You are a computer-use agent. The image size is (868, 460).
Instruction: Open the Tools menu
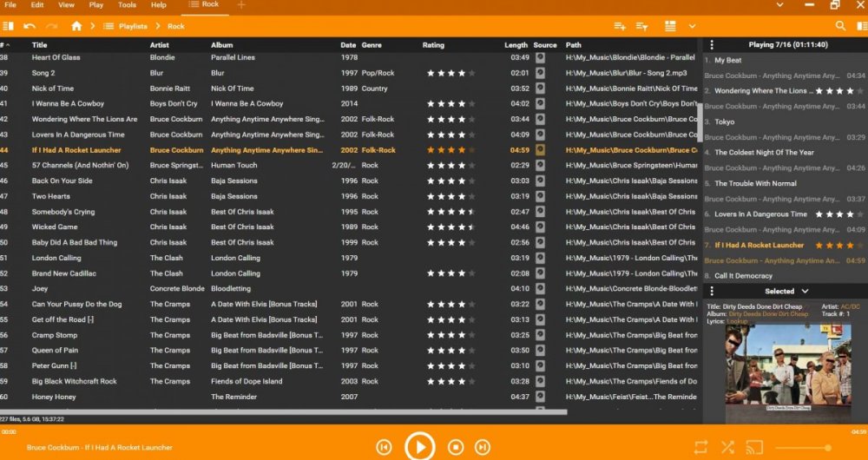tap(127, 5)
